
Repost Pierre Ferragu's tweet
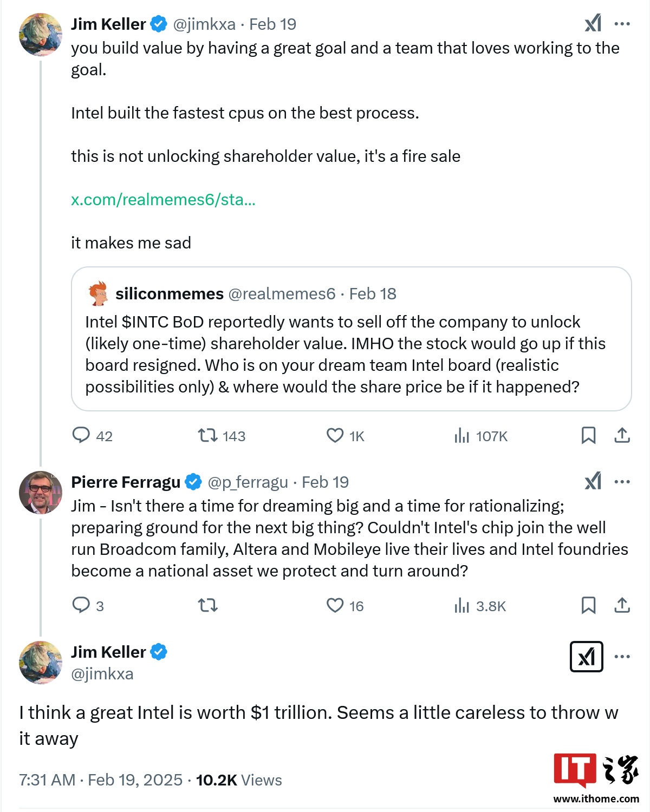[x=207, y=605]
